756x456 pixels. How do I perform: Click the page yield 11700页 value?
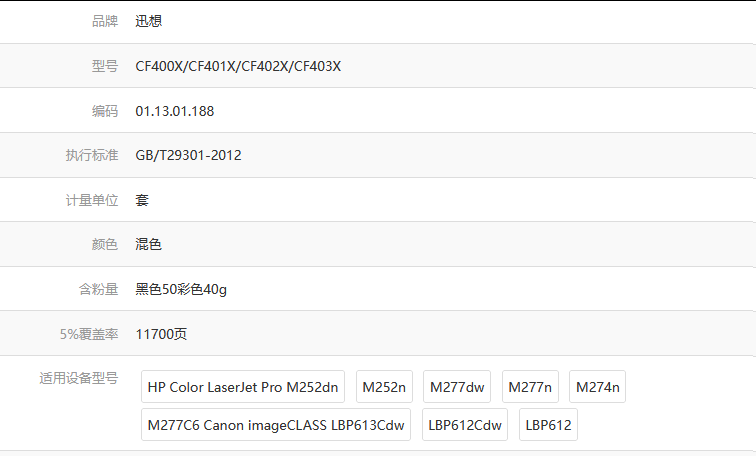tap(161, 334)
